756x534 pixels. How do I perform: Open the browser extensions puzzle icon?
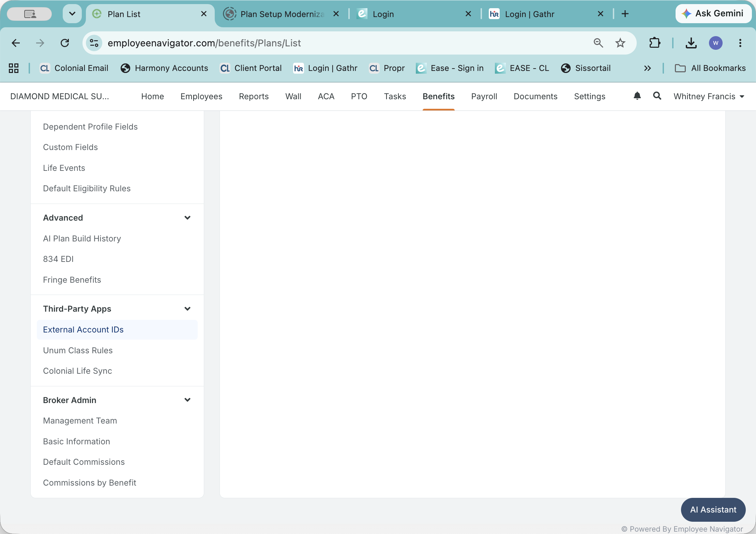click(655, 43)
